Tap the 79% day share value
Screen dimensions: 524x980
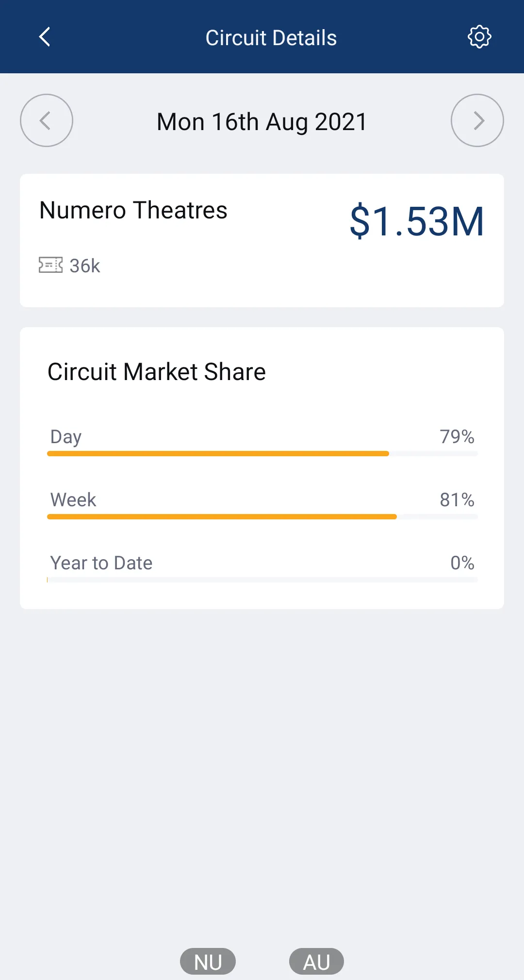(x=457, y=437)
